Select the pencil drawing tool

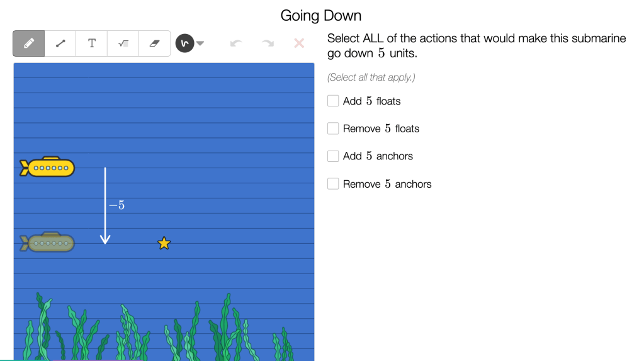[x=29, y=43]
